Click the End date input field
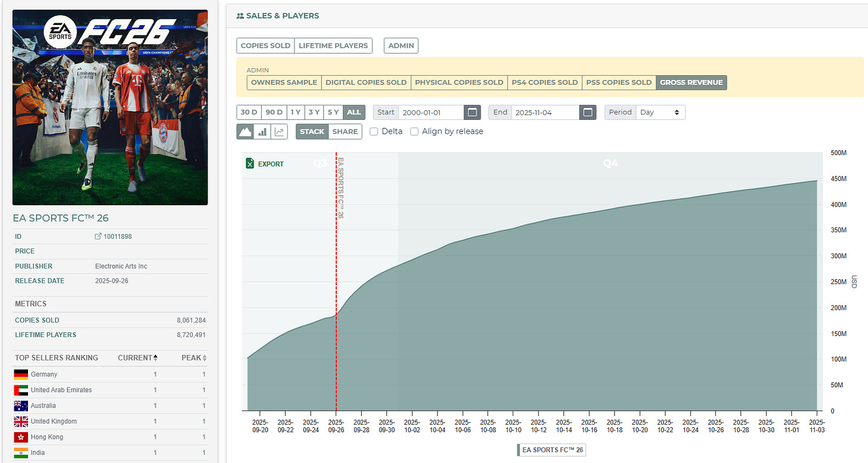This screenshot has width=868, height=463. 547,112
